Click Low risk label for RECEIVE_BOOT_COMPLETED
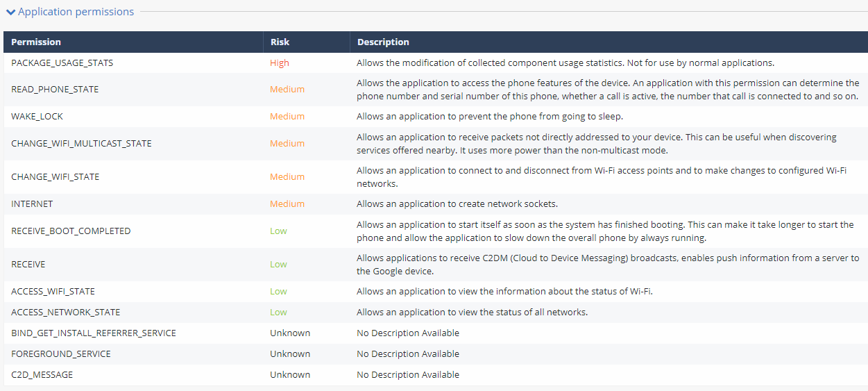This screenshot has width=868, height=391. (278, 231)
